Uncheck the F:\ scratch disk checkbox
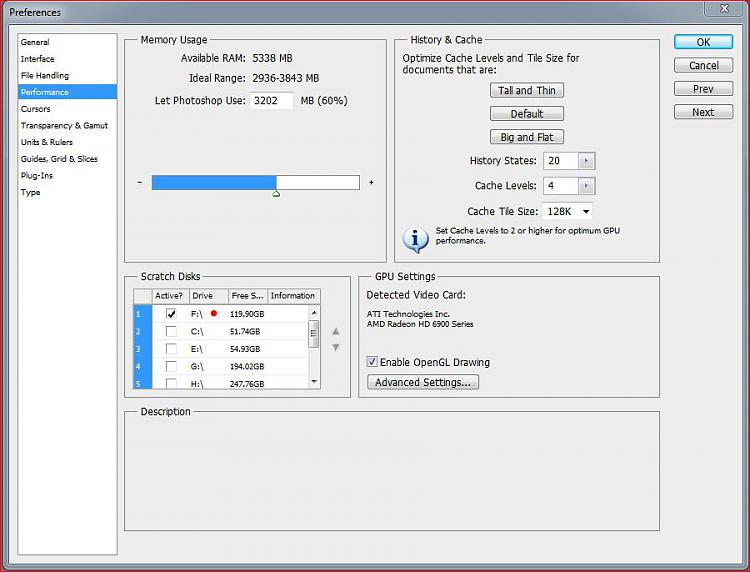 coord(171,314)
